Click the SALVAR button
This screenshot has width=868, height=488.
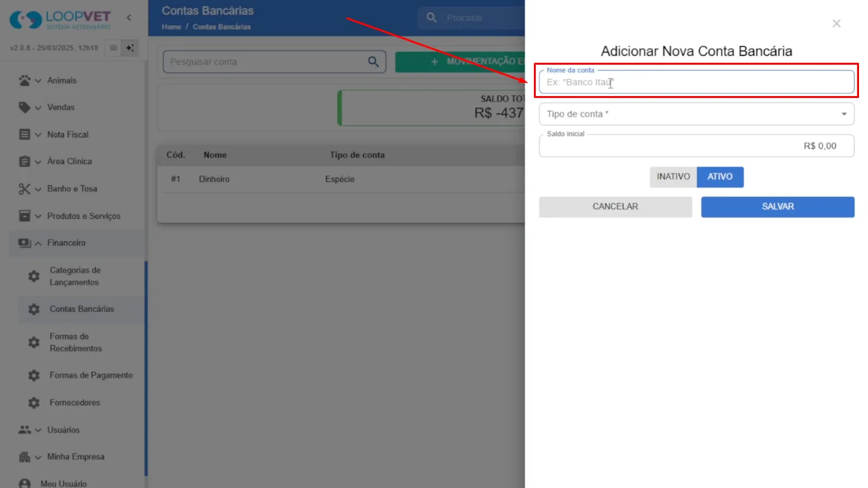[x=778, y=207]
